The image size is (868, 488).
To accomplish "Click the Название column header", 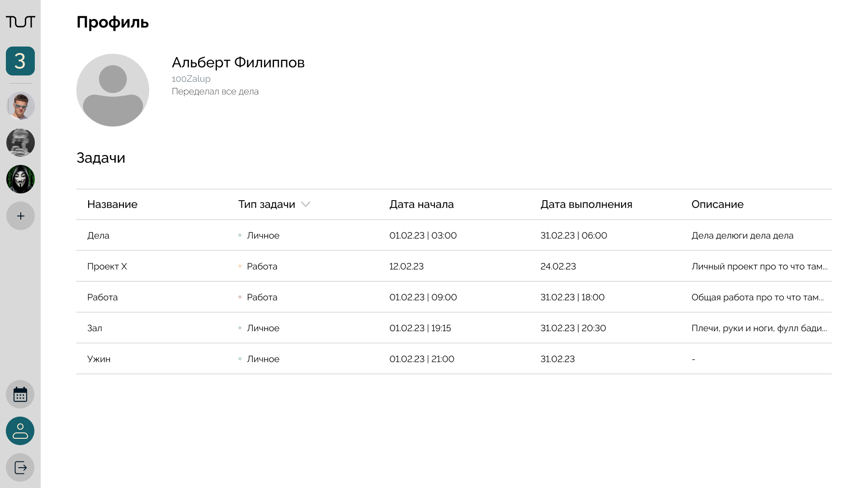I will 112,204.
